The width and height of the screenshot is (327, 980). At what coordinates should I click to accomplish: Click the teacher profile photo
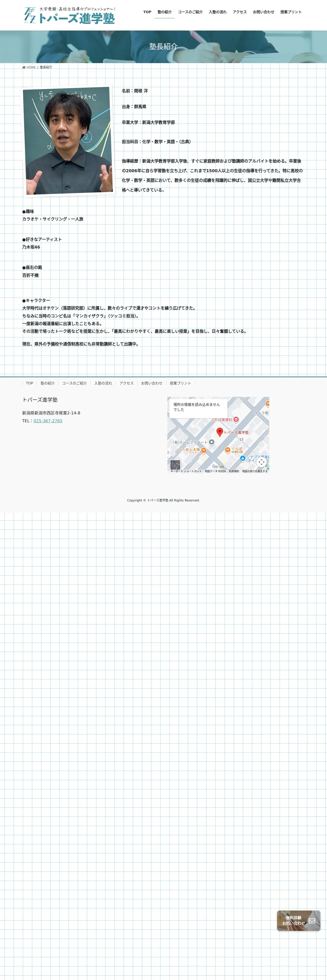69,140
